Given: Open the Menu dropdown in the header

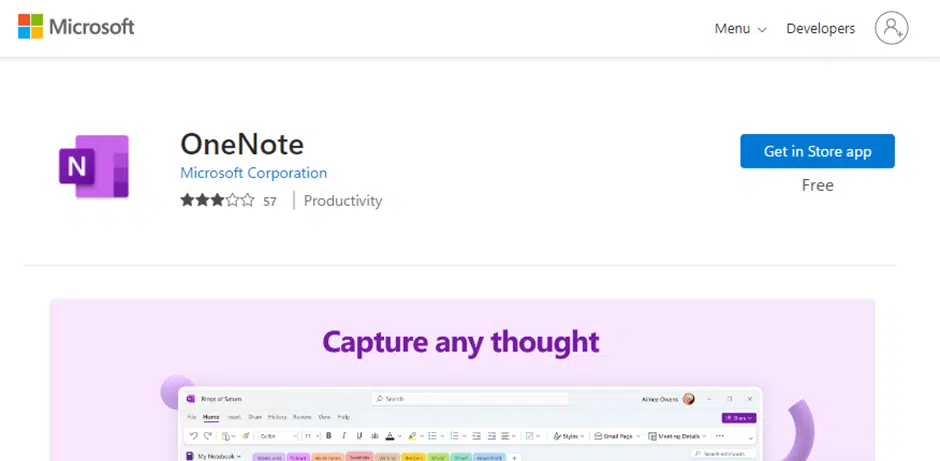Looking at the screenshot, I should coord(740,29).
